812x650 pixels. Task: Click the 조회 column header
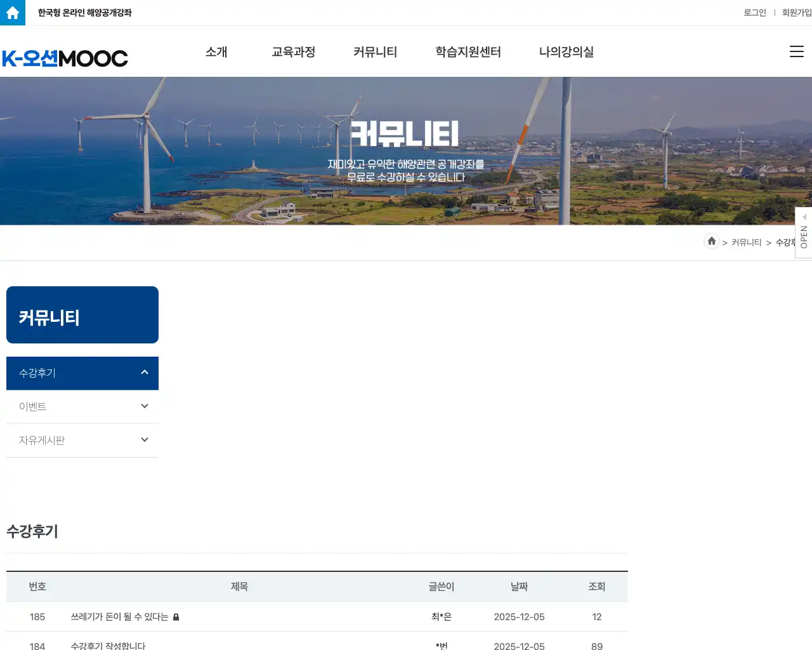pos(596,587)
